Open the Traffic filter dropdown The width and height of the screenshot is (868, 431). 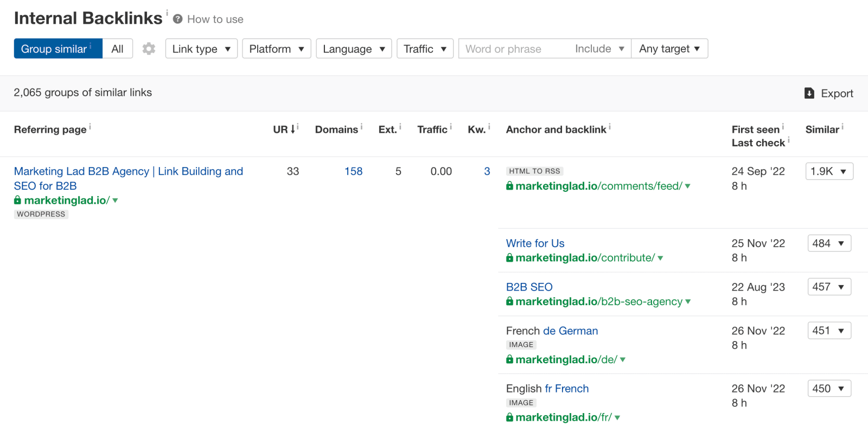(425, 49)
